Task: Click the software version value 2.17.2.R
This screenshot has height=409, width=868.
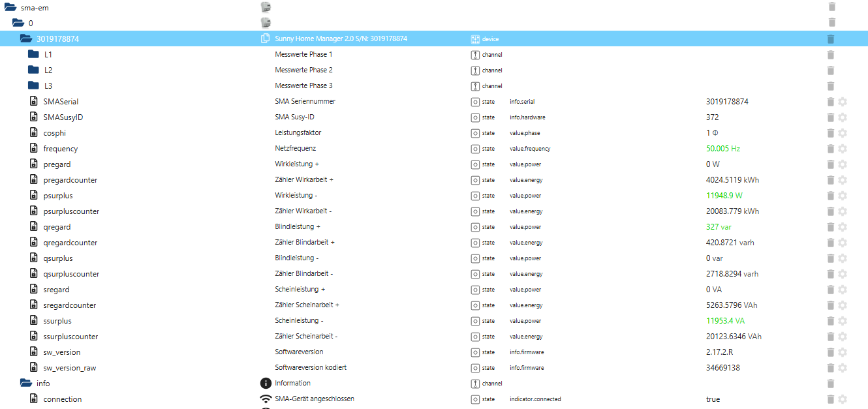Action: pos(720,352)
